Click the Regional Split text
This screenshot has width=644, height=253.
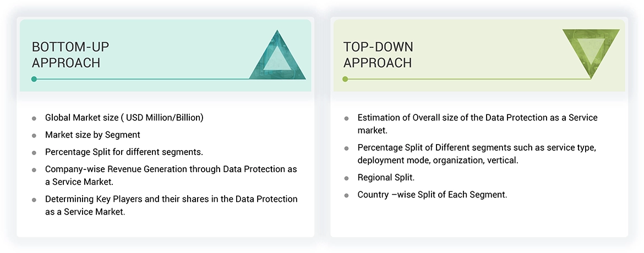[386, 178]
